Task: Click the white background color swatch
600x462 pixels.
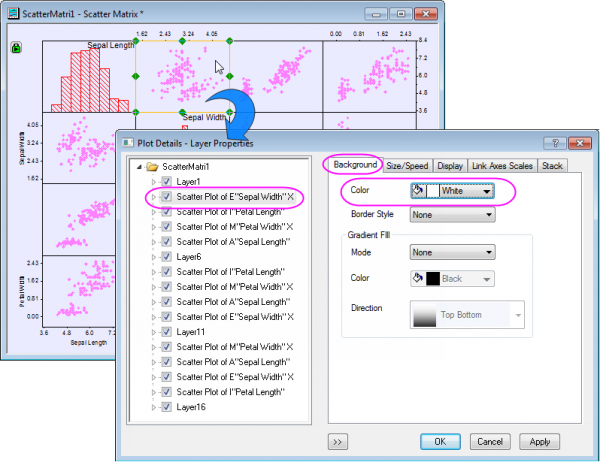Action: click(432, 191)
